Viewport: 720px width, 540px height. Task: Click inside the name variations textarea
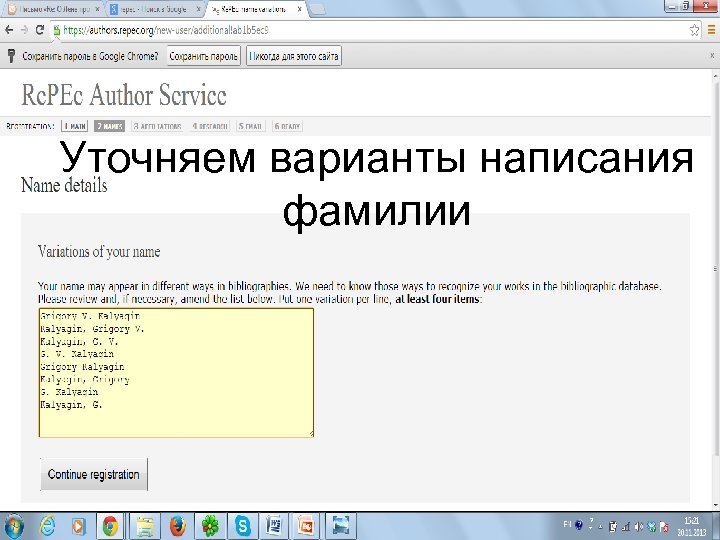(x=176, y=372)
